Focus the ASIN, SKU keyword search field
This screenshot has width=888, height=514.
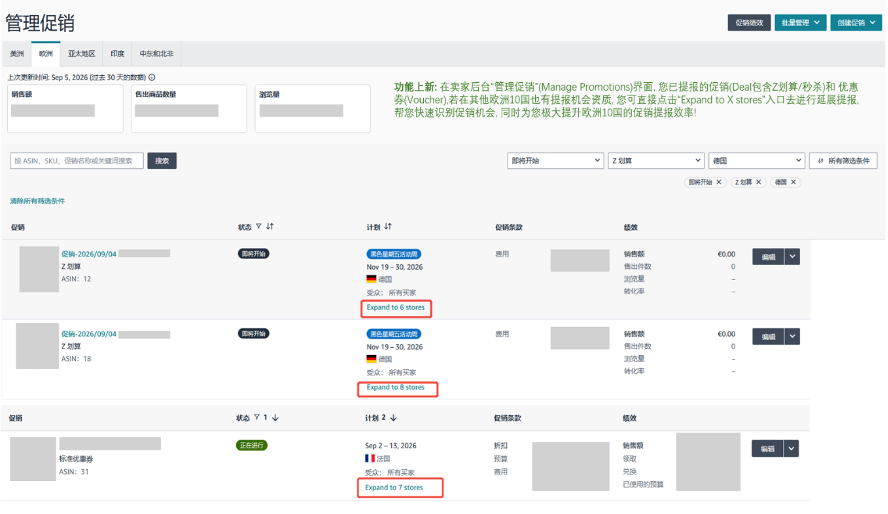click(x=76, y=161)
